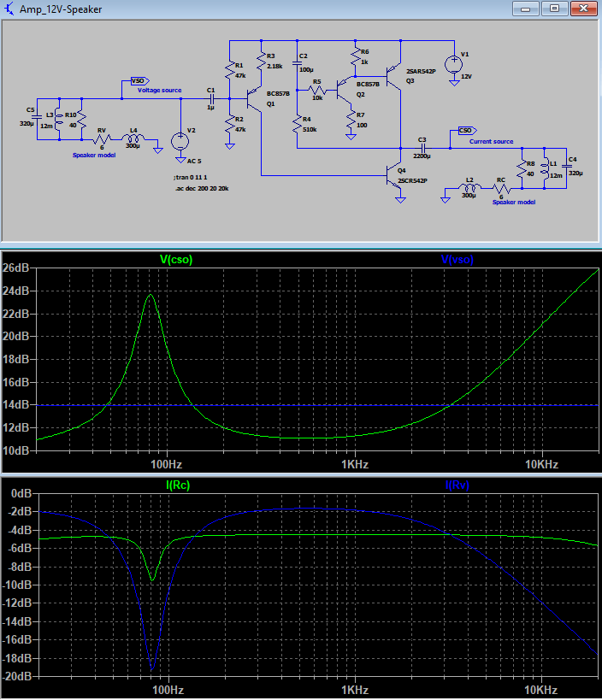Select voltage source V1 symbol

[x=454, y=64]
